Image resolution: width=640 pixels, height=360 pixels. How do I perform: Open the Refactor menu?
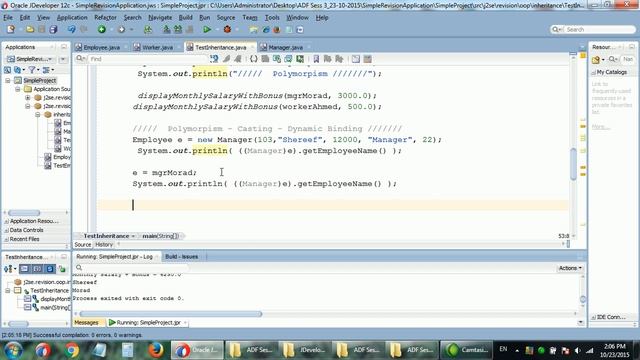point(105,18)
